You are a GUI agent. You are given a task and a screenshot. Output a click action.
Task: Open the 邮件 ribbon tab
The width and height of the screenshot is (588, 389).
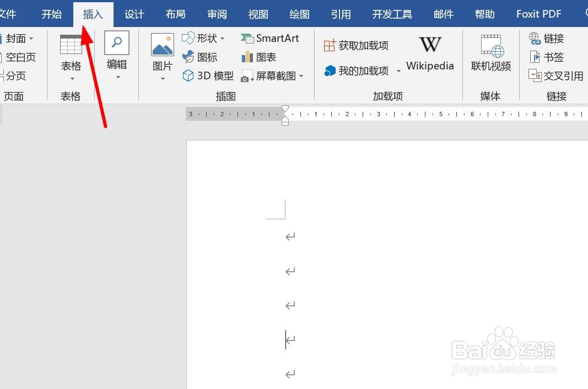click(443, 14)
